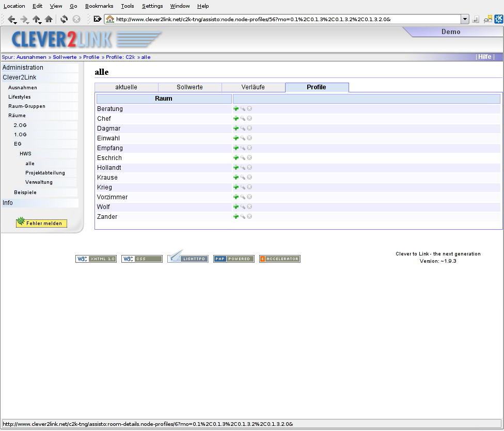Go forward with the Forward arrow
This screenshot has width=504, height=431.
coord(24,19)
